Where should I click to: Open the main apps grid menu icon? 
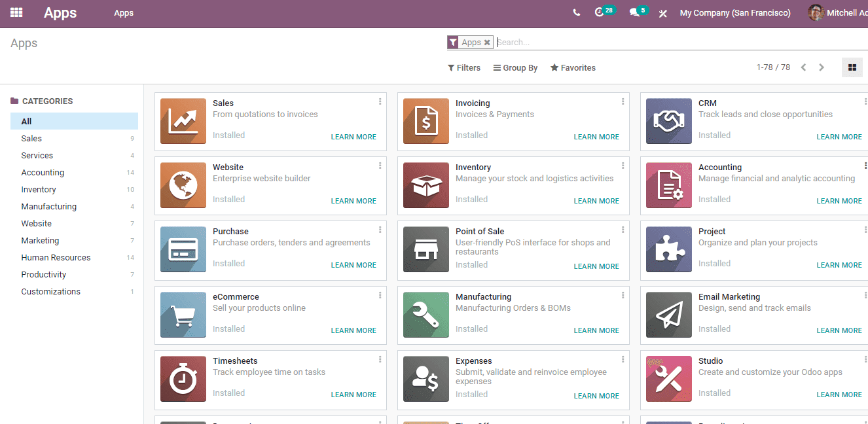click(x=16, y=12)
